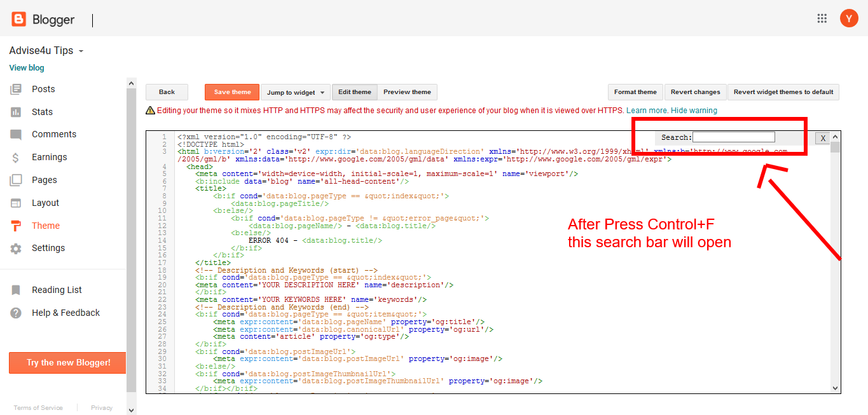868x415 pixels.
Task: Open the Posts menu item
Action: (x=43, y=89)
